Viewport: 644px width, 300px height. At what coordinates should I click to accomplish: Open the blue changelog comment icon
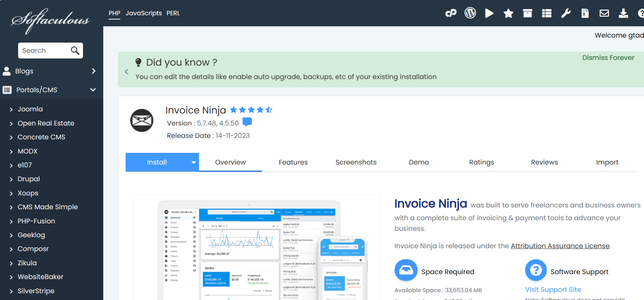click(247, 122)
